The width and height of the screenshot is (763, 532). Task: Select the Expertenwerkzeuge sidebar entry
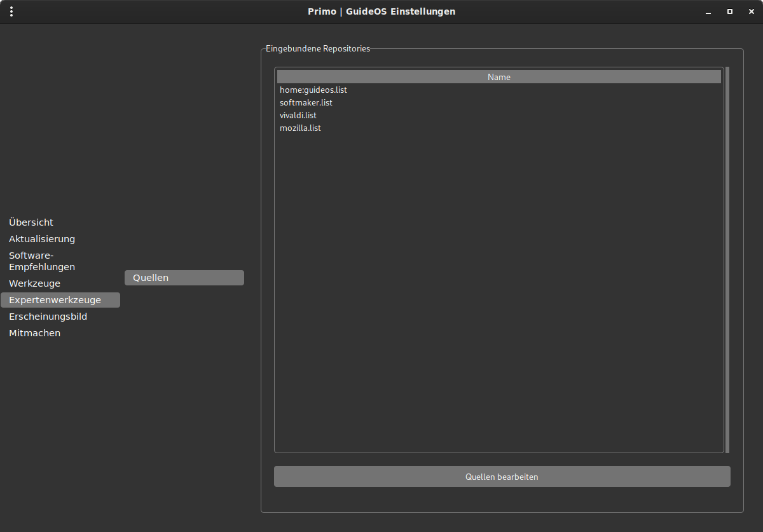click(x=60, y=300)
